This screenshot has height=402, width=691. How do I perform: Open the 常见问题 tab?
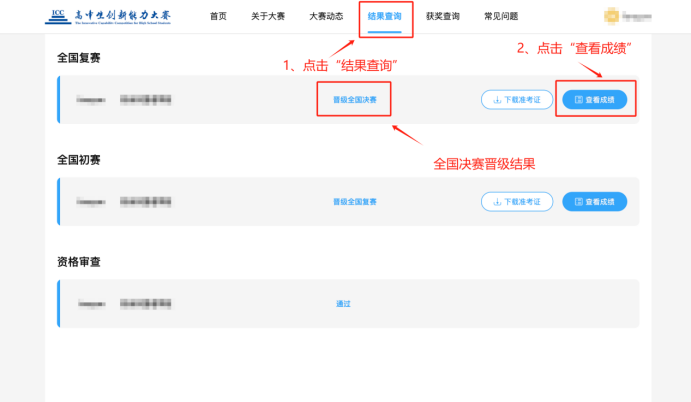coord(501,17)
